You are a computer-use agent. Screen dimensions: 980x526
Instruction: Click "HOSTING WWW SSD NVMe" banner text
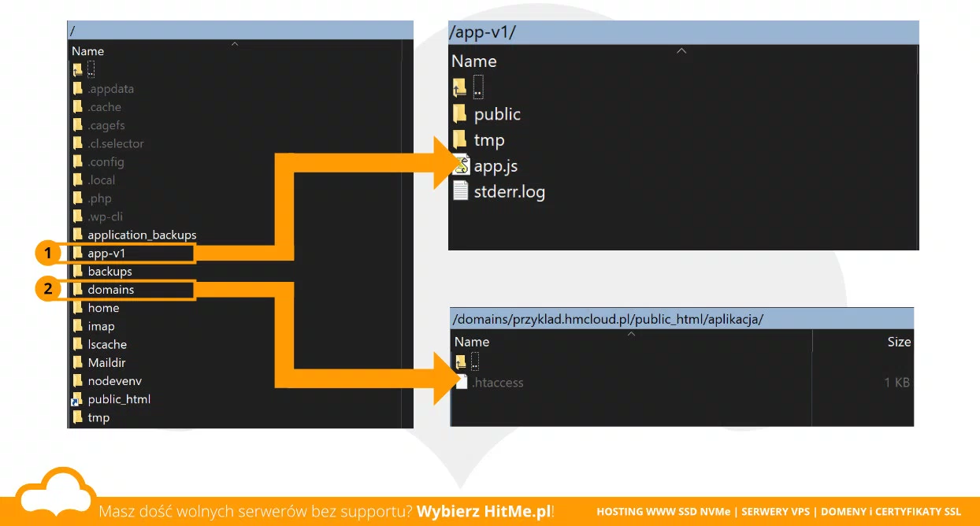click(x=663, y=512)
